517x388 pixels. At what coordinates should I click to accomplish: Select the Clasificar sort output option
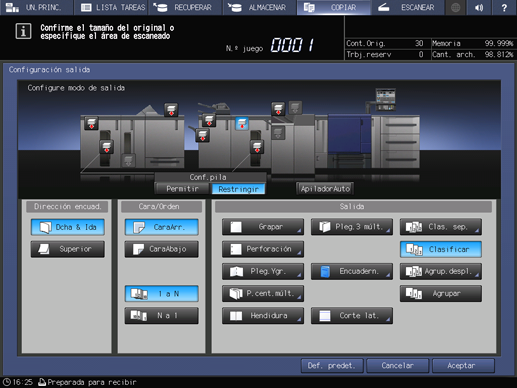(x=441, y=249)
